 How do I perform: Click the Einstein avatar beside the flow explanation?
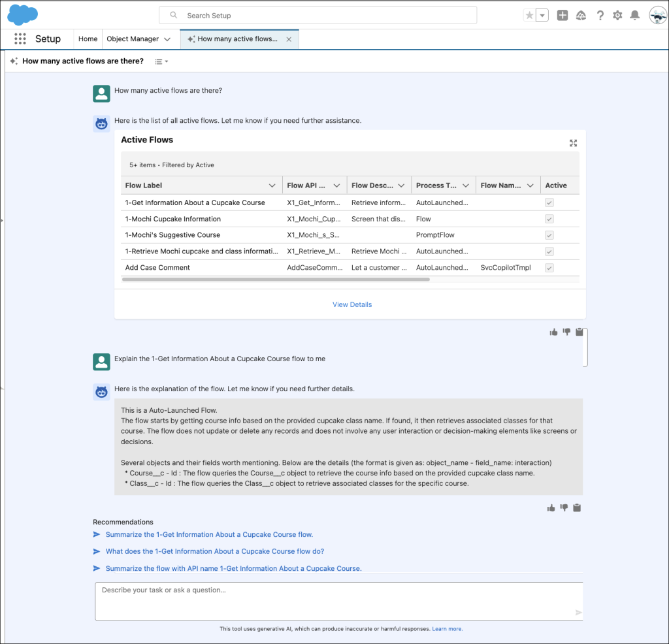[101, 392]
